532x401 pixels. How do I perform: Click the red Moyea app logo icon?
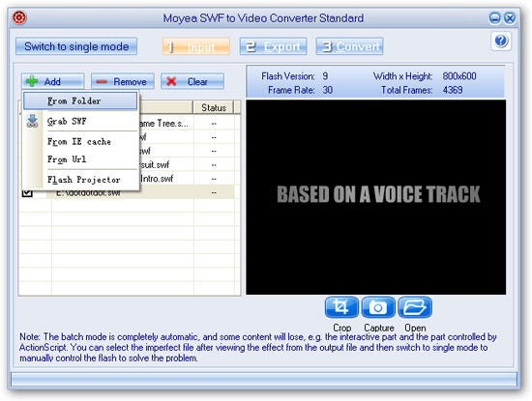point(19,17)
